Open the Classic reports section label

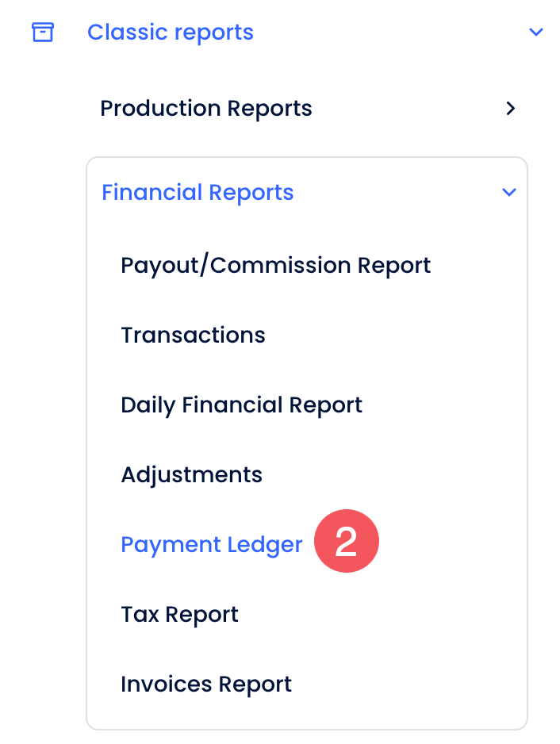pyautogui.click(x=171, y=33)
